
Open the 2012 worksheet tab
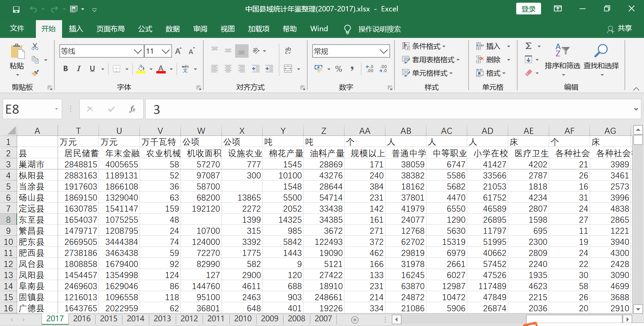(x=189, y=319)
